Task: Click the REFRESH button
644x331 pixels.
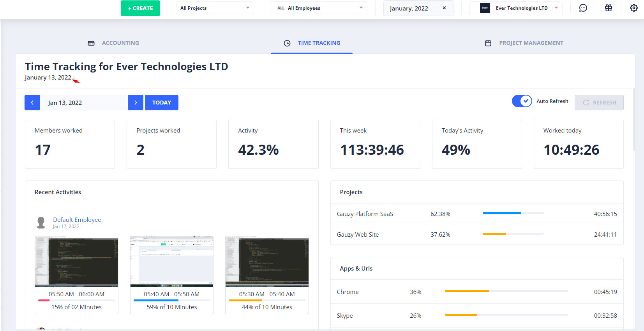Action: click(599, 103)
